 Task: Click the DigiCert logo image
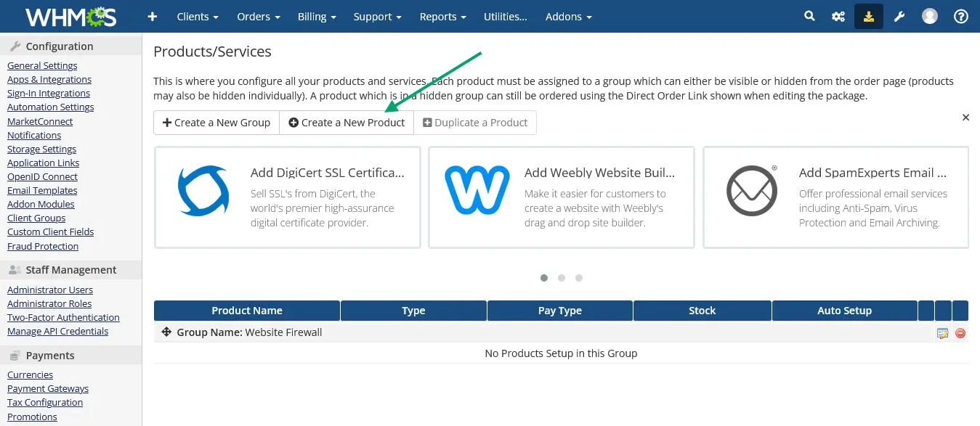click(203, 191)
